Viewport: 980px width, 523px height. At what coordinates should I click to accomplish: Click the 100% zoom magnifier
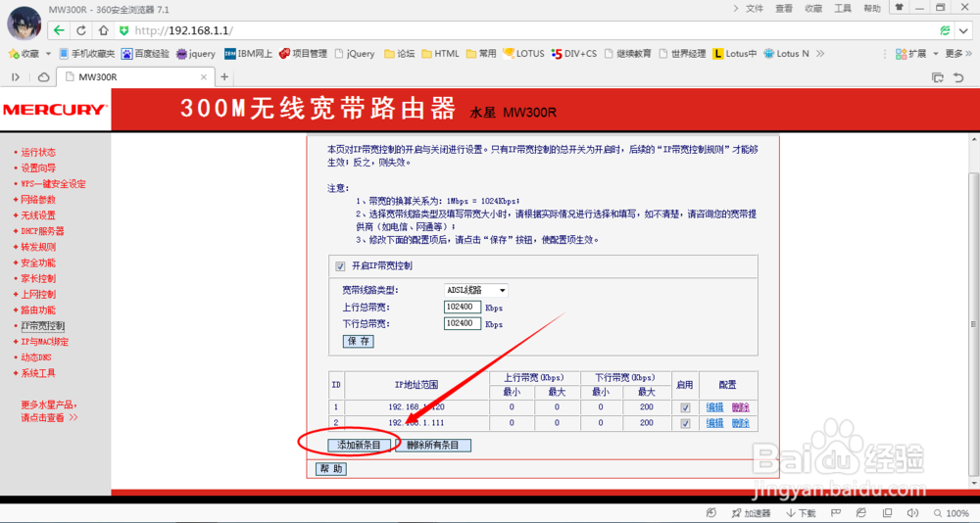coord(951,513)
